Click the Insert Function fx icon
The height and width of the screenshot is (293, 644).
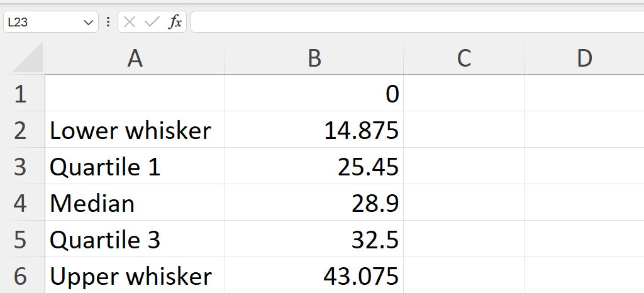coord(175,22)
